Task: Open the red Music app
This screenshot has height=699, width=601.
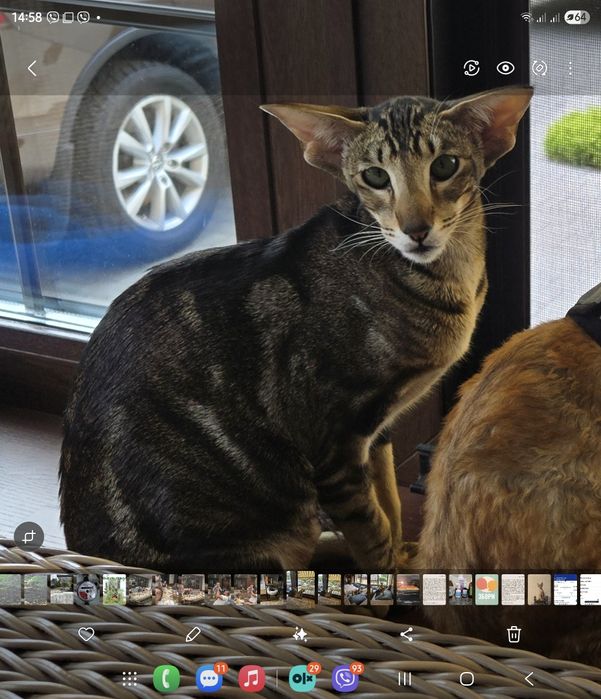Action: 251,679
